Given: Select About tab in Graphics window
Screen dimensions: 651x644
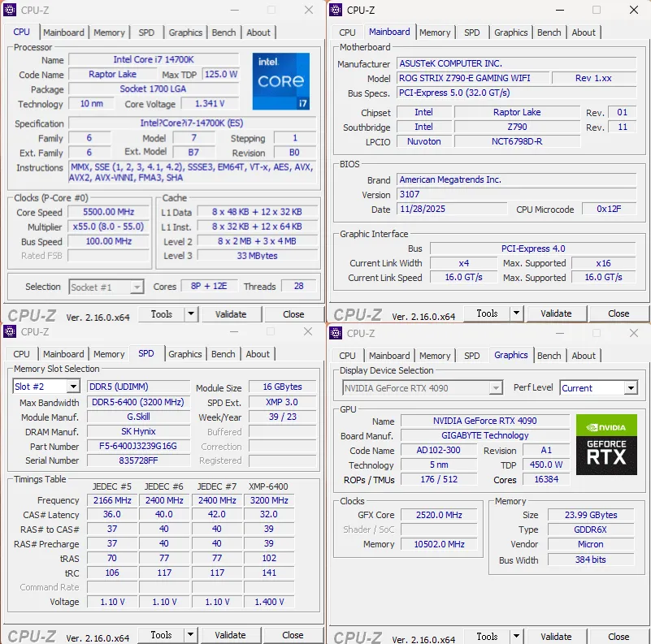Looking at the screenshot, I should click(584, 356).
